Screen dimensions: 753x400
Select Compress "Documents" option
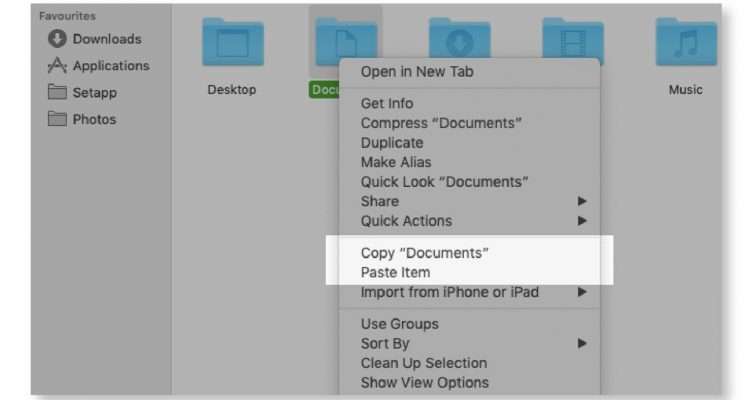pos(441,123)
